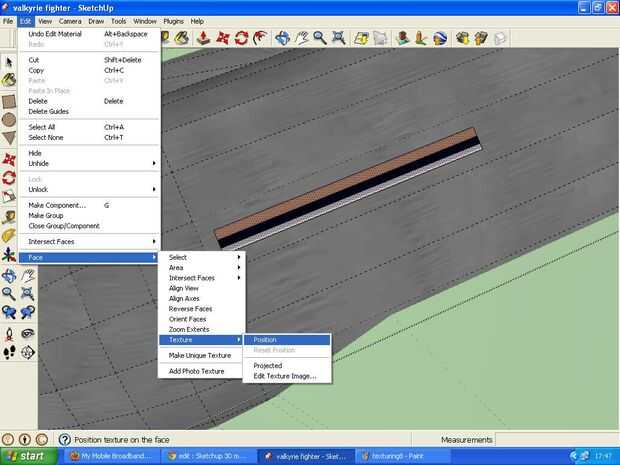
Task: Click Move tool in top toolbar
Action: pos(222,38)
